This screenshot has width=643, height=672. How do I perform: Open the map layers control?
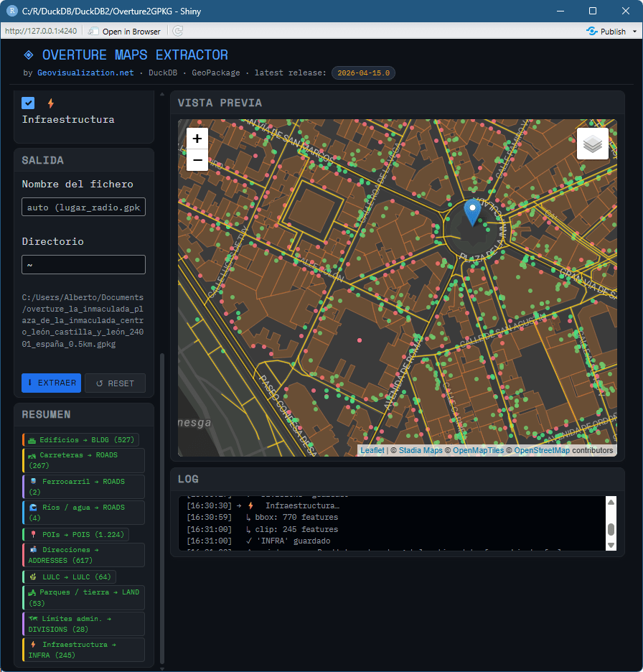(x=592, y=144)
